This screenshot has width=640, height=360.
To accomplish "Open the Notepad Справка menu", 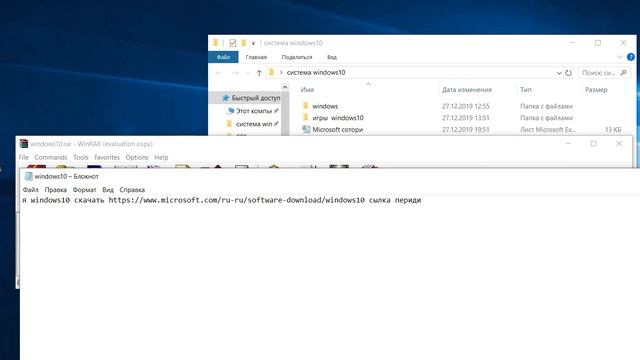I will tap(132, 190).
